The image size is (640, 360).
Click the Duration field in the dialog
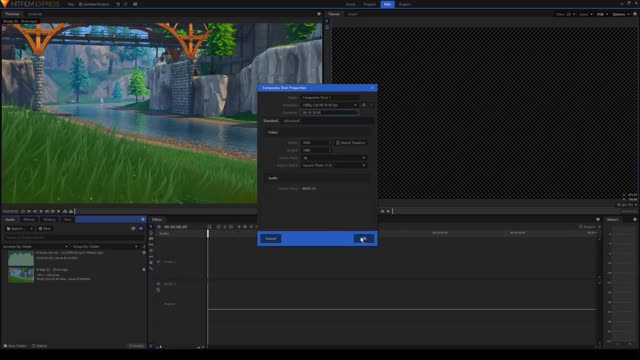330,113
